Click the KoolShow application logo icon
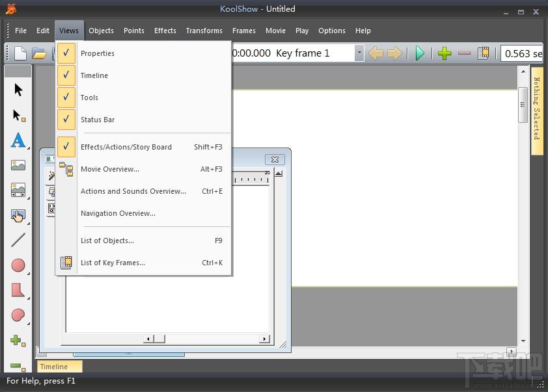This screenshot has width=548, height=392. (x=11, y=9)
